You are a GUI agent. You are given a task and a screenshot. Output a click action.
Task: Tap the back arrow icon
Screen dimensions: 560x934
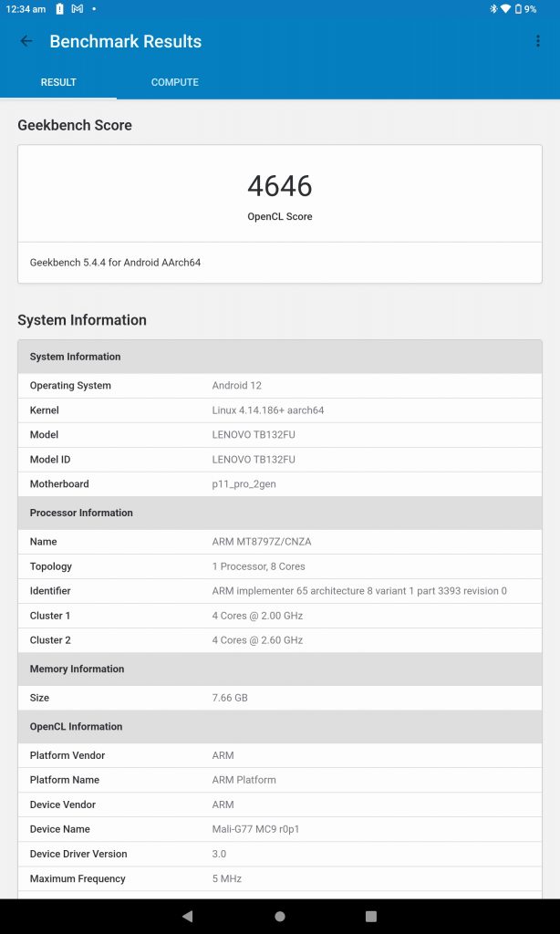26,41
